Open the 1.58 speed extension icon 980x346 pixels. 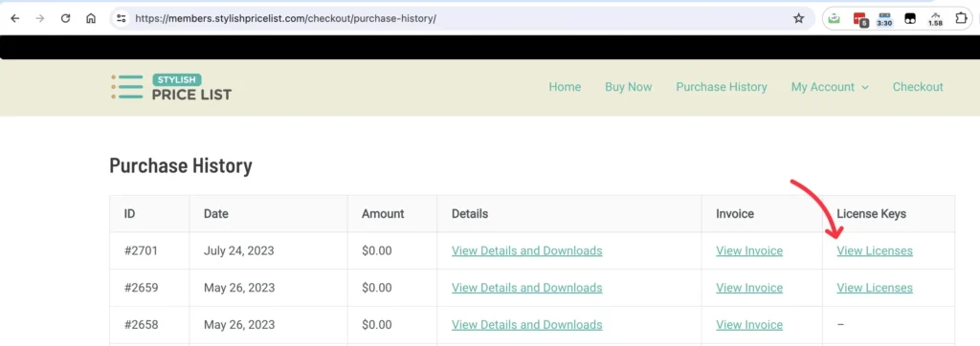point(935,19)
